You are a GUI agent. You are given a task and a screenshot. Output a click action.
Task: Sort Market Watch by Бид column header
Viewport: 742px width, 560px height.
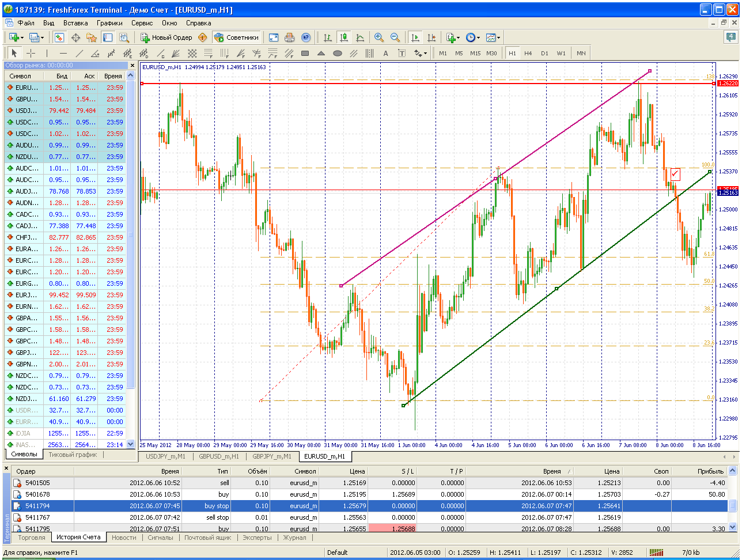coord(57,76)
